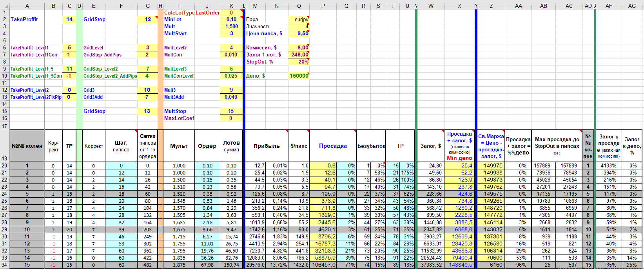Click the Прибыль table header
644x269 pixels.
267,146
